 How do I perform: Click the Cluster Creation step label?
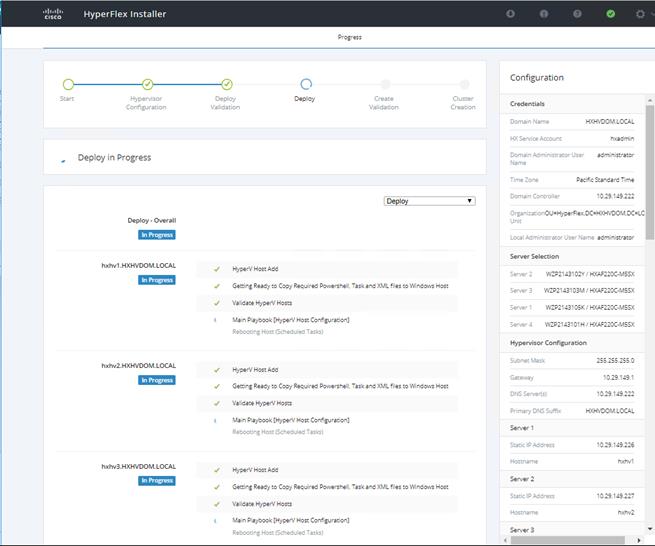(x=463, y=103)
